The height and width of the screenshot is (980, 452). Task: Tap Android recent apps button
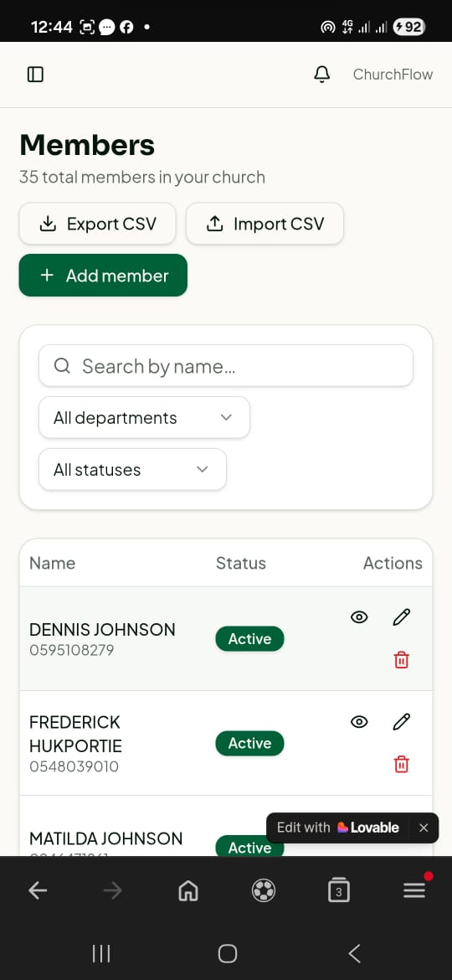click(101, 953)
